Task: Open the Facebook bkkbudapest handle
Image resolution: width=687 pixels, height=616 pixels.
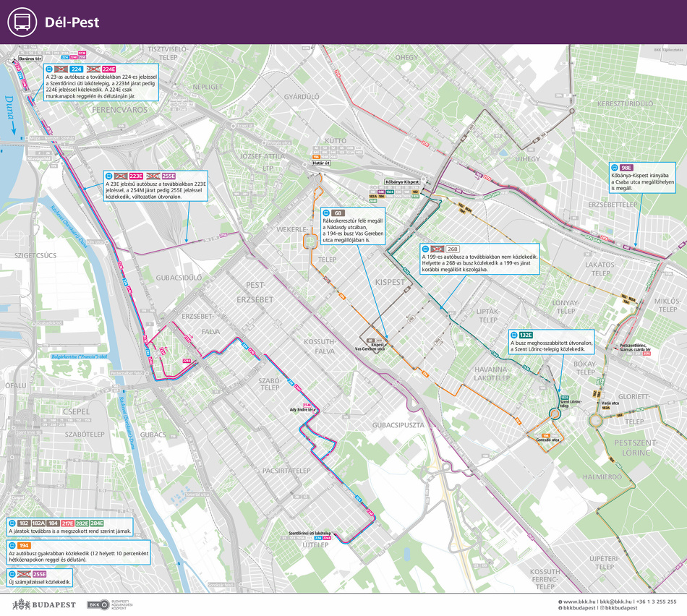Action: point(579,608)
